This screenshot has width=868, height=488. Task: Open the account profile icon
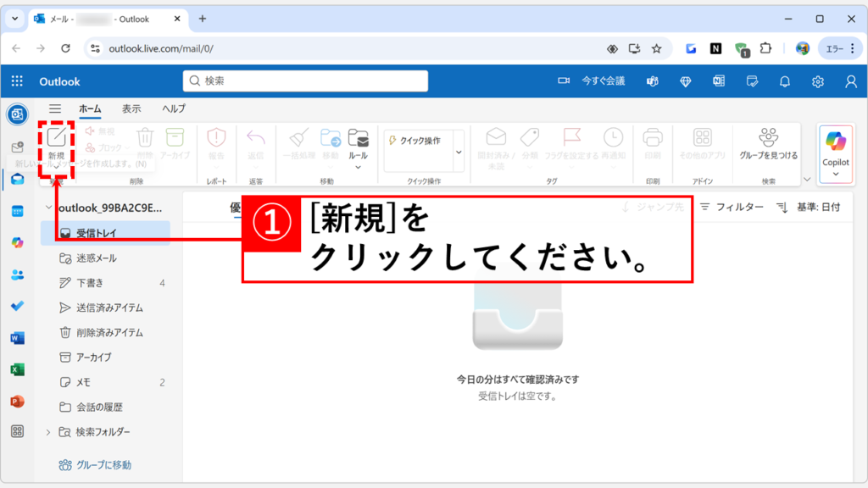pos(851,81)
